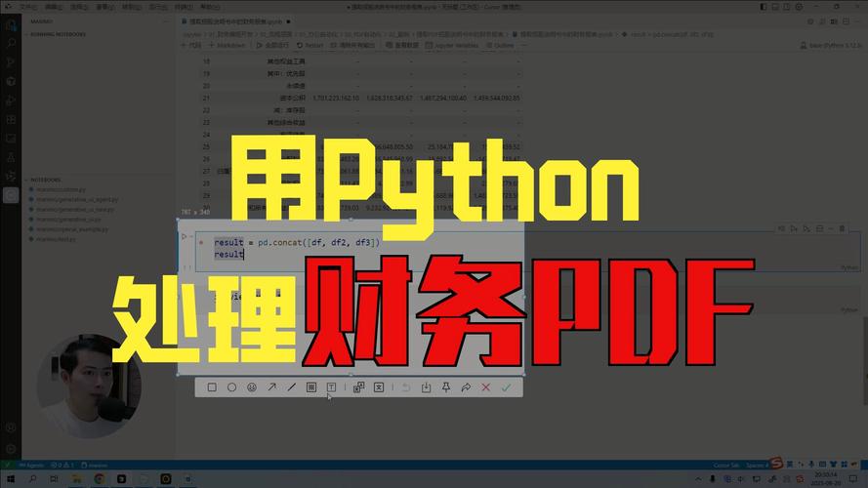Image resolution: width=868 pixels, height=488 pixels.
Task: Confirm the screenshot with green checkmark
Action: click(506, 387)
